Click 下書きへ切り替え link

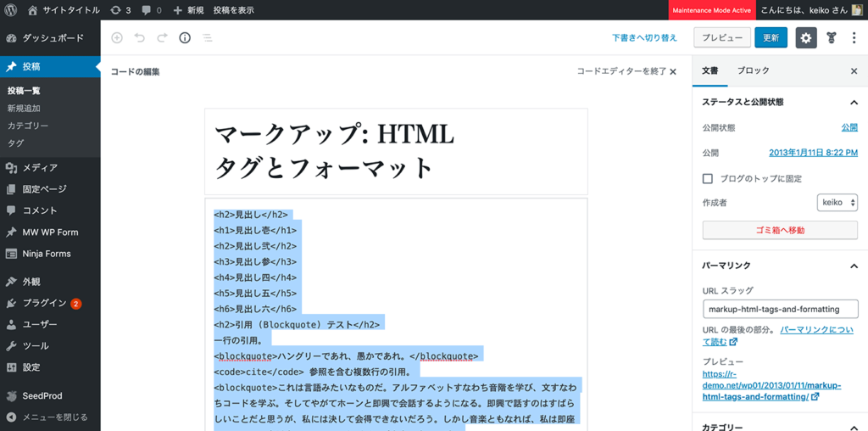pyautogui.click(x=644, y=38)
